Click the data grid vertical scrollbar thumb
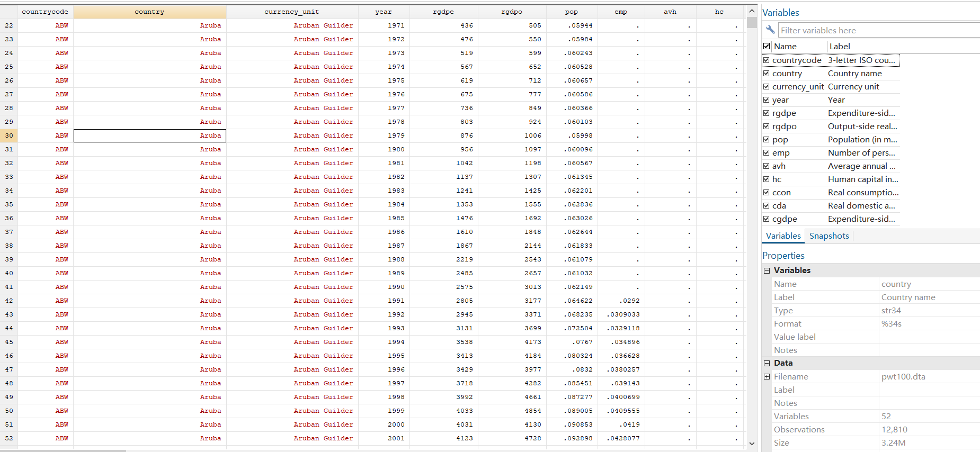This screenshot has width=980, height=452. (x=752, y=22)
